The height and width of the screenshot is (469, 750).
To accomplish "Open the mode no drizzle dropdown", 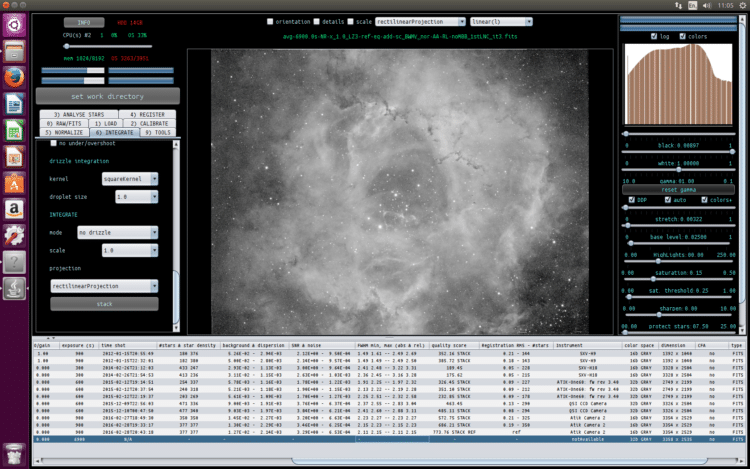I will tap(118, 232).
